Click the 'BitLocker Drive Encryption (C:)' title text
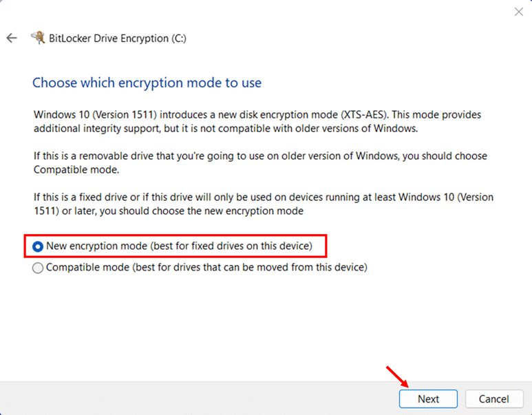The width and height of the screenshot is (532, 415). 118,39
